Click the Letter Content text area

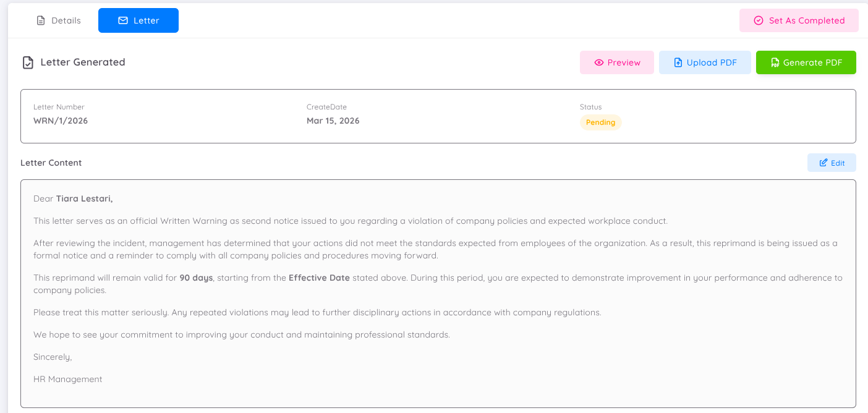[x=438, y=294]
